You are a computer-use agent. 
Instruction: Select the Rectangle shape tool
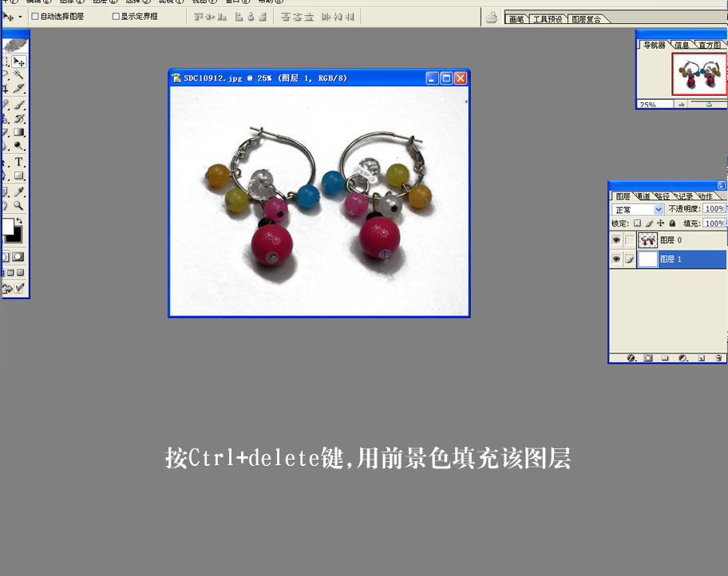tap(19, 176)
